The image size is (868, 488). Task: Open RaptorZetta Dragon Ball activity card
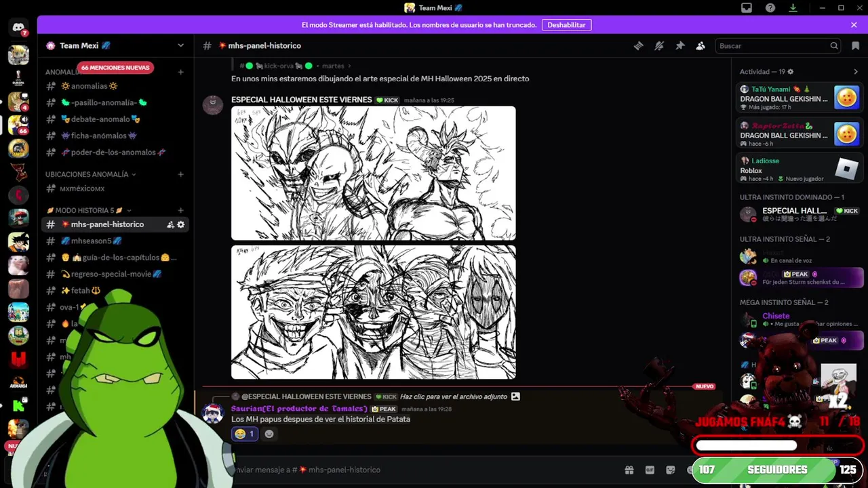click(x=799, y=134)
